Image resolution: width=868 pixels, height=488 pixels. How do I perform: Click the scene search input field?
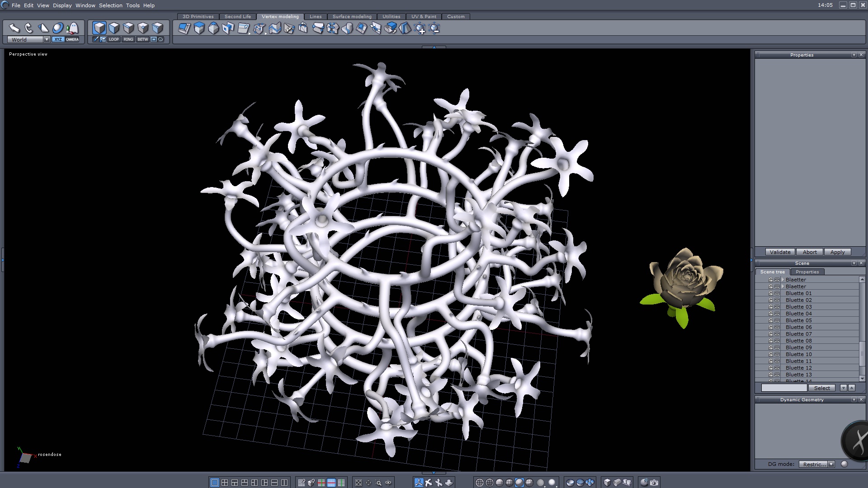pos(784,388)
